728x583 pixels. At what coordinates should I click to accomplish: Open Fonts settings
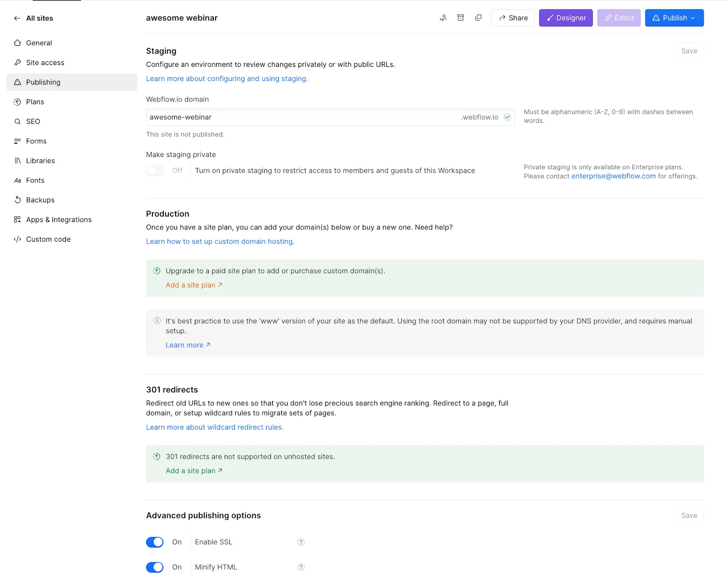click(x=72, y=180)
